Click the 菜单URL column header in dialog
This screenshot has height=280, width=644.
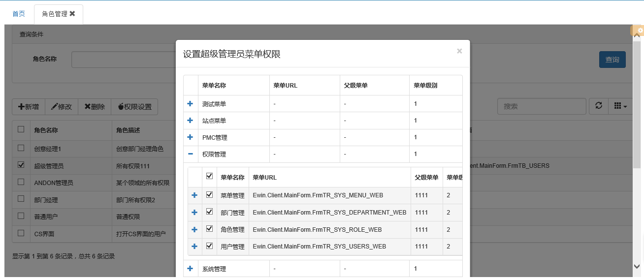tap(304, 85)
